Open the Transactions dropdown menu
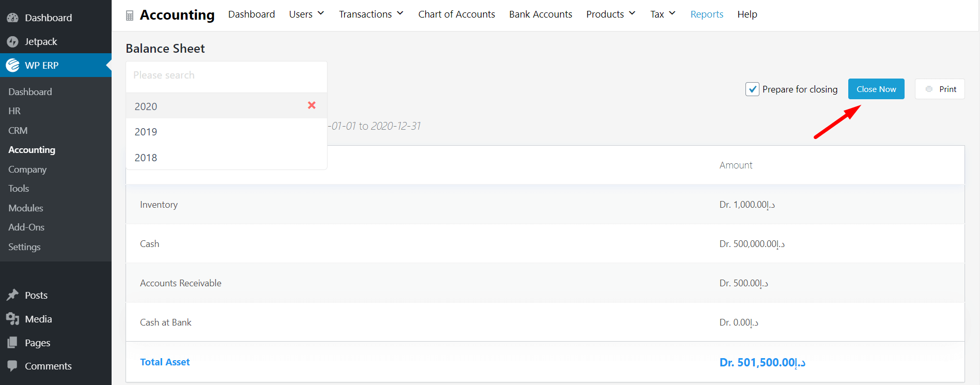 point(371,14)
